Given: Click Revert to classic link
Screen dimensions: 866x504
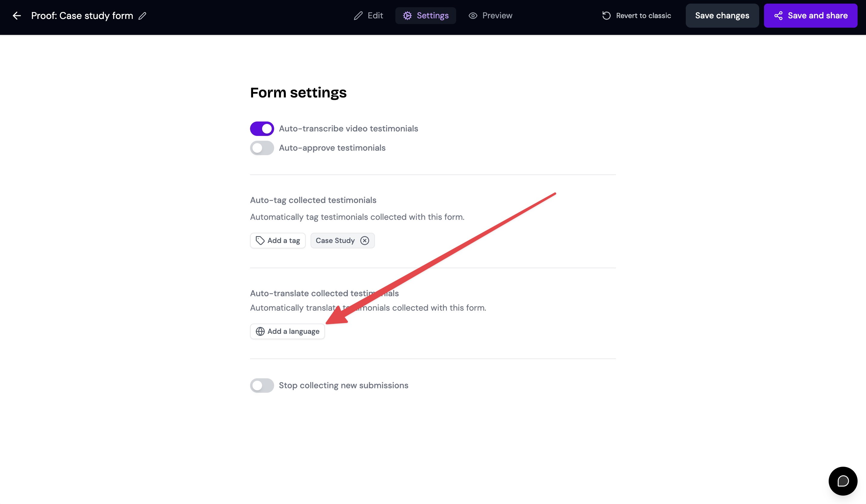Looking at the screenshot, I should (636, 15).
